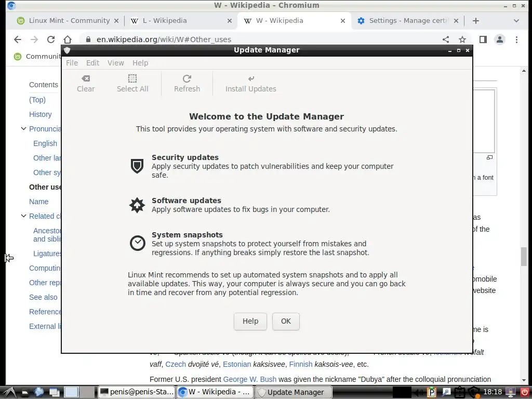Screen dimensions: 532x399
Task: Go to History in Wikipedia contents
Action: coord(41,114)
